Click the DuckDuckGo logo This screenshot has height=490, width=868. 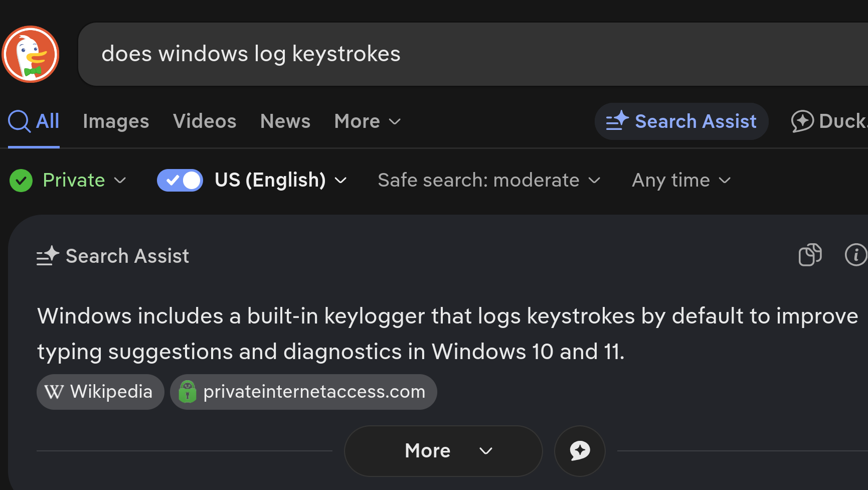click(31, 54)
